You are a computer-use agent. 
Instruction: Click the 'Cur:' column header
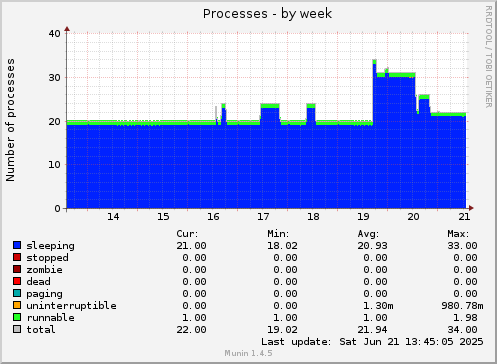tap(187, 234)
